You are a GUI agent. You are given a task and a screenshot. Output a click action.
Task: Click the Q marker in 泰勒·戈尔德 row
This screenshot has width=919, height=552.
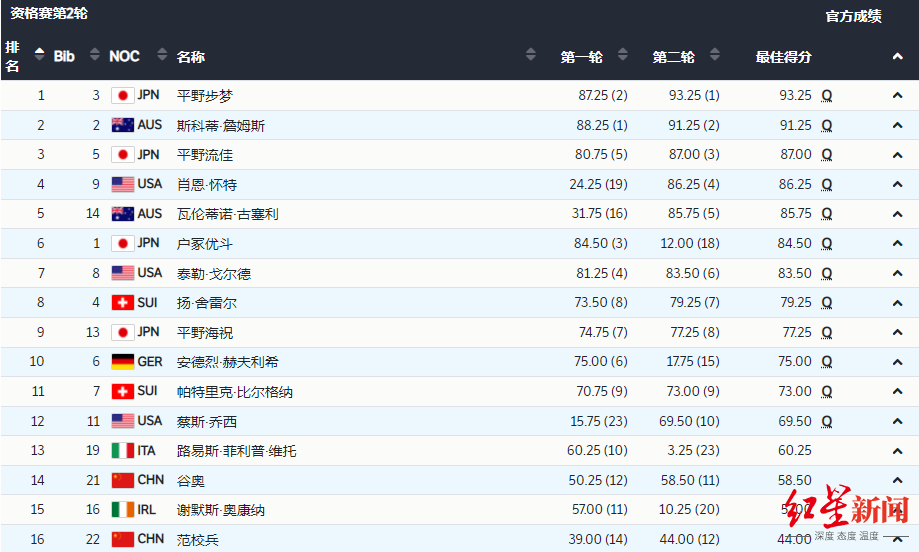coord(827,273)
